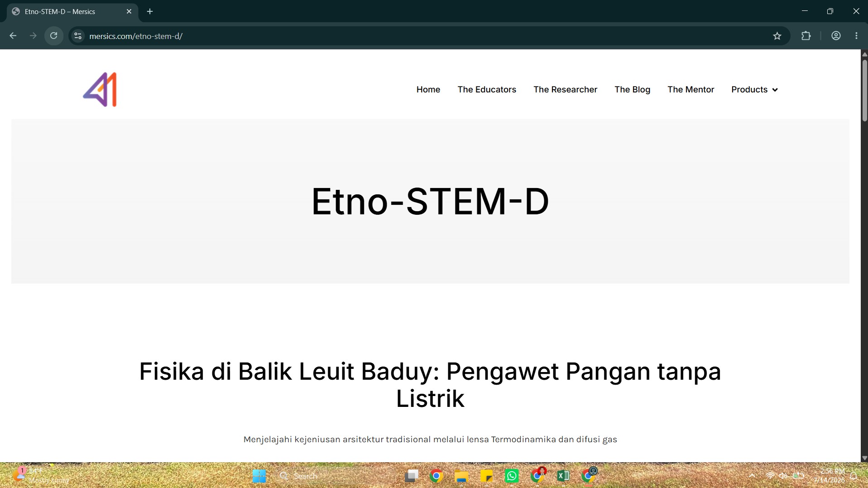Click the Mersics logo in the header
This screenshot has height=488, width=868.
pos(100,90)
